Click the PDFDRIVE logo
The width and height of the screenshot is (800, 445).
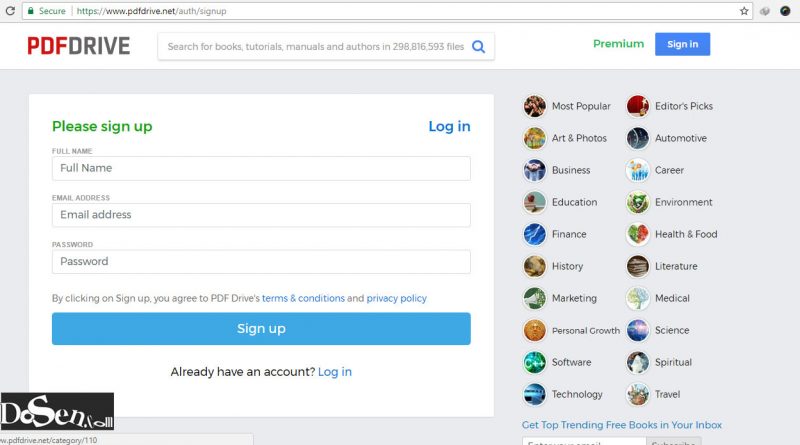[79, 46]
